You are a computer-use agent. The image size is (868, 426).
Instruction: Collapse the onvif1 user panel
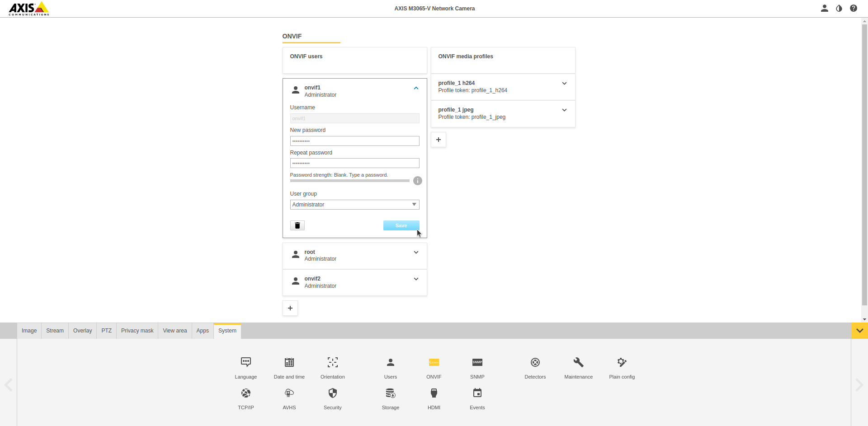416,89
